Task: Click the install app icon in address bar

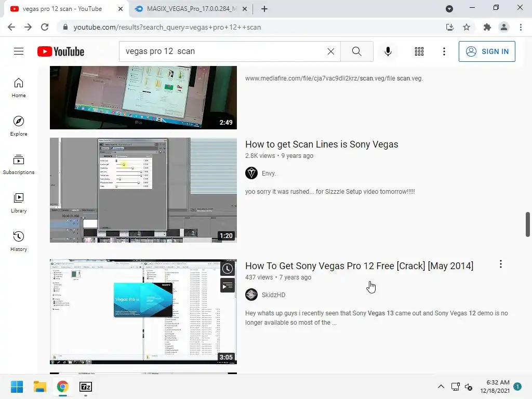Action: click(x=449, y=27)
